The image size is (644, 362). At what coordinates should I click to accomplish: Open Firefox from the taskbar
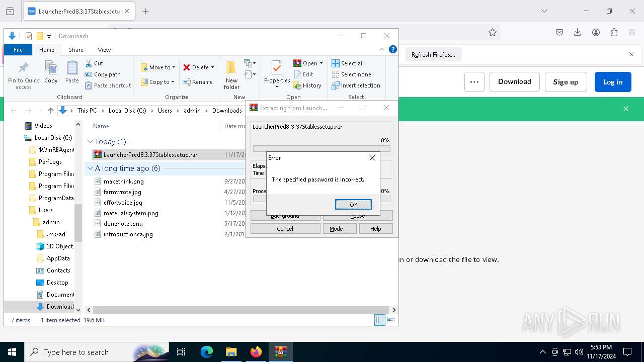[x=256, y=352]
